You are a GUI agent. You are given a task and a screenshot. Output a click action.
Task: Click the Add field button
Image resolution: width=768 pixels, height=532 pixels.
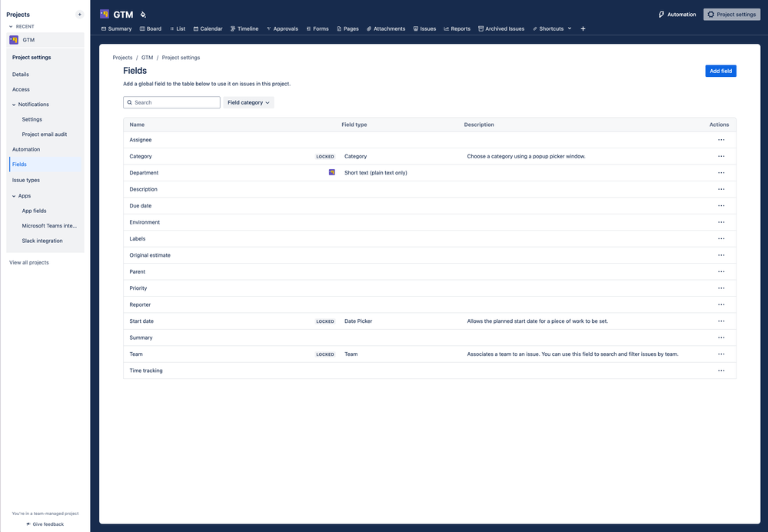click(x=720, y=71)
